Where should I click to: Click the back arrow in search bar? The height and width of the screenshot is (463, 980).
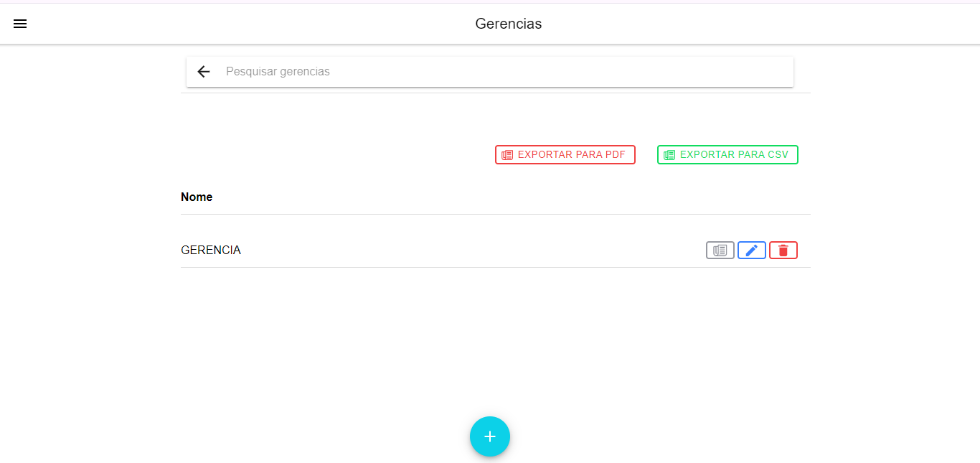[204, 72]
